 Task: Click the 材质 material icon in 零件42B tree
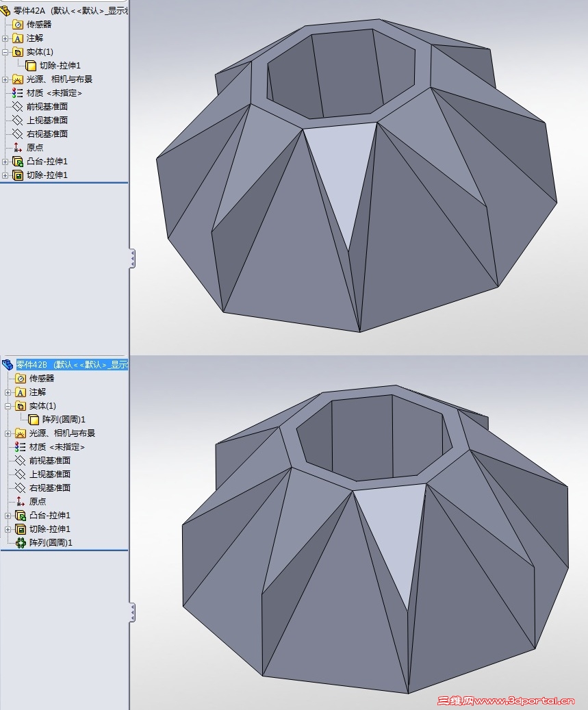click(21, 447)
